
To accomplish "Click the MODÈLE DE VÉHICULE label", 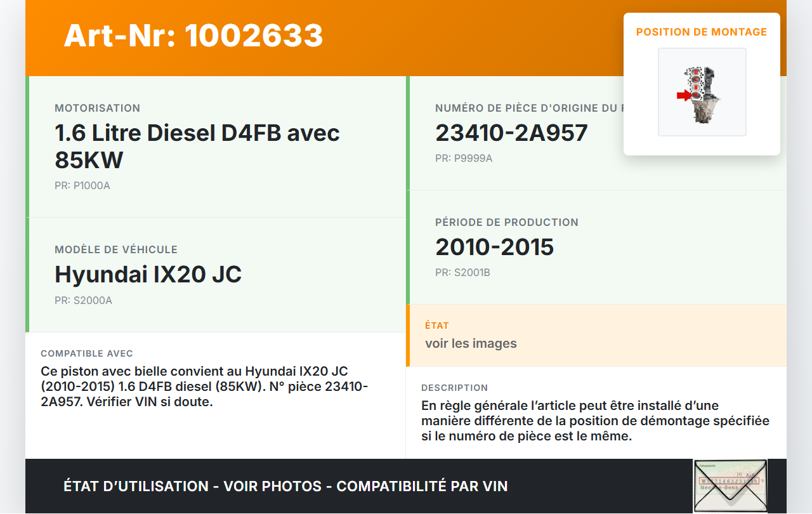I will tap(116, 250).
